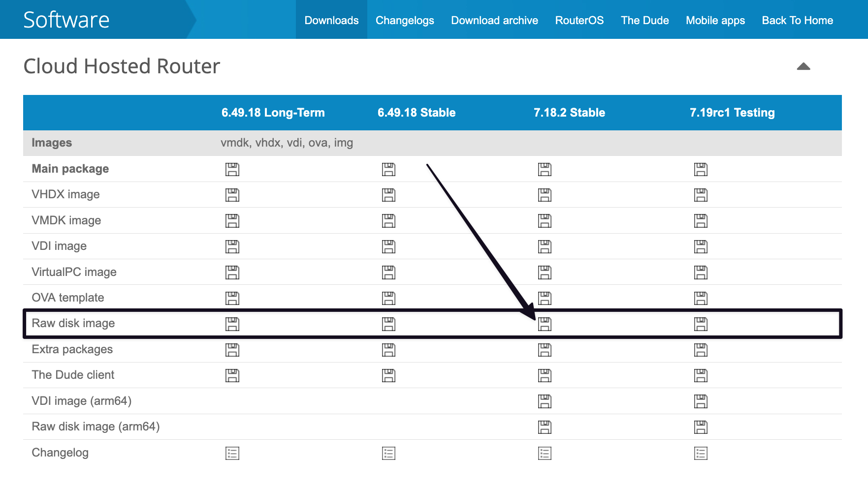
Task: Click the Extra packages row label
Action: click(72, 349)
